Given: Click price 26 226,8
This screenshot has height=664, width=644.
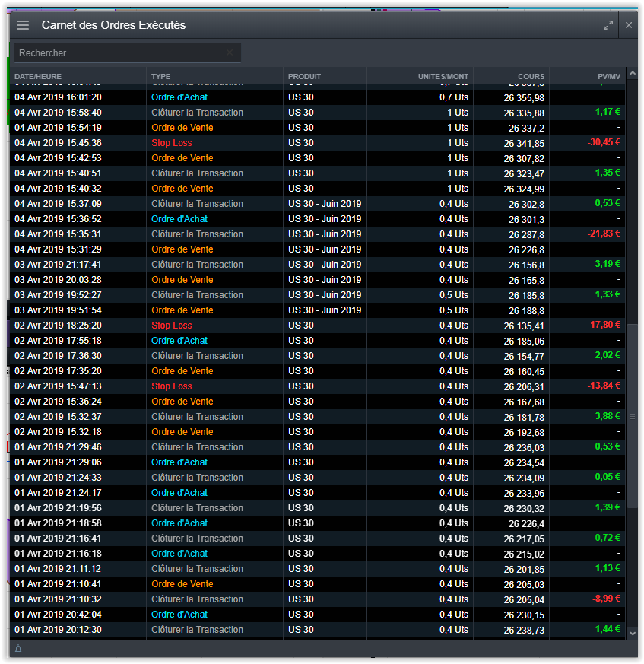Looking at the screenshot, I should pyautogui.click(x=526, y=250).
